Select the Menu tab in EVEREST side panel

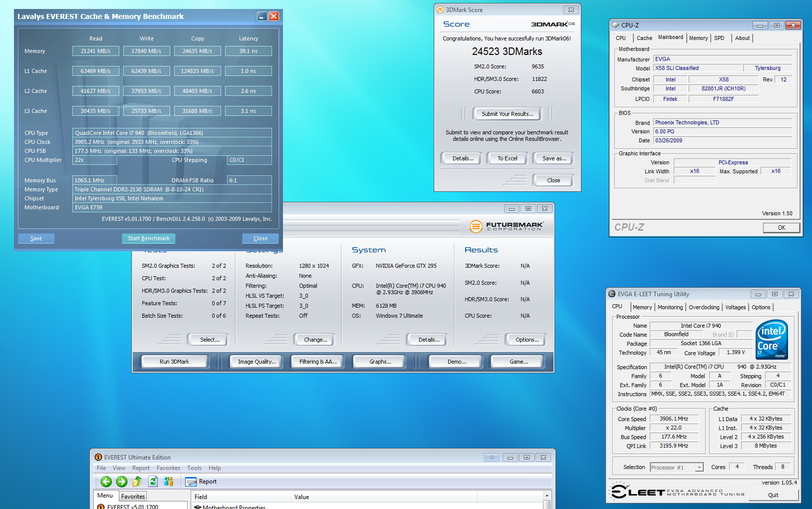tap(105, 496)
